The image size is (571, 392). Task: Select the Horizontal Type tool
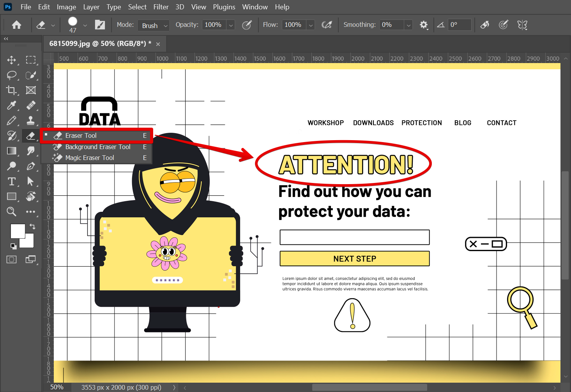click(11, 181)
